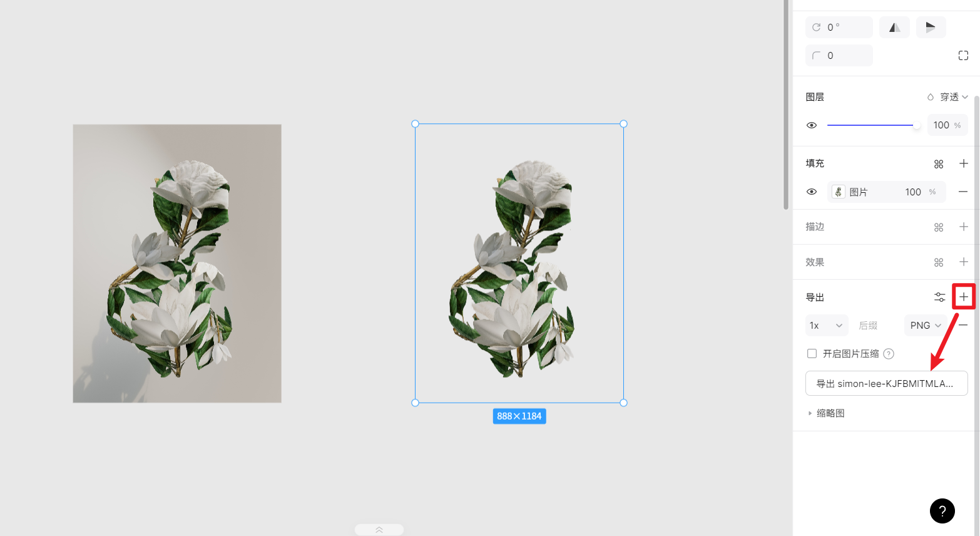This screenshot has width=980, height=536.
Task: Remove the image fill with minus icon
Action: (x=963, y=192)
